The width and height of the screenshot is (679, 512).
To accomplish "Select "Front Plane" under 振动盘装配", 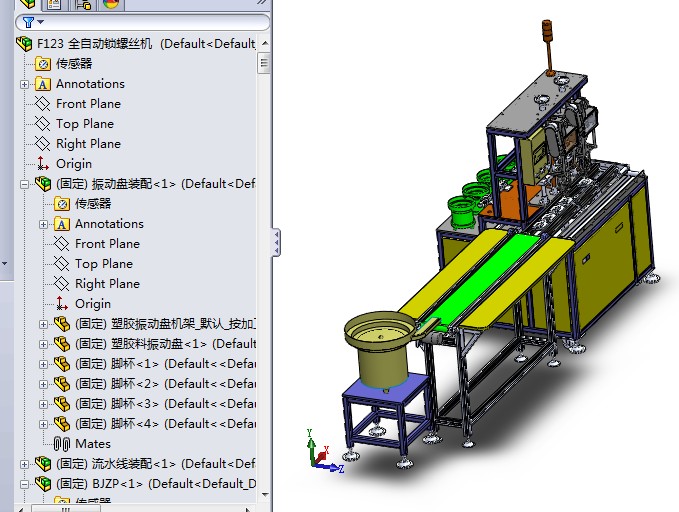I will click(x=107, y=244).
